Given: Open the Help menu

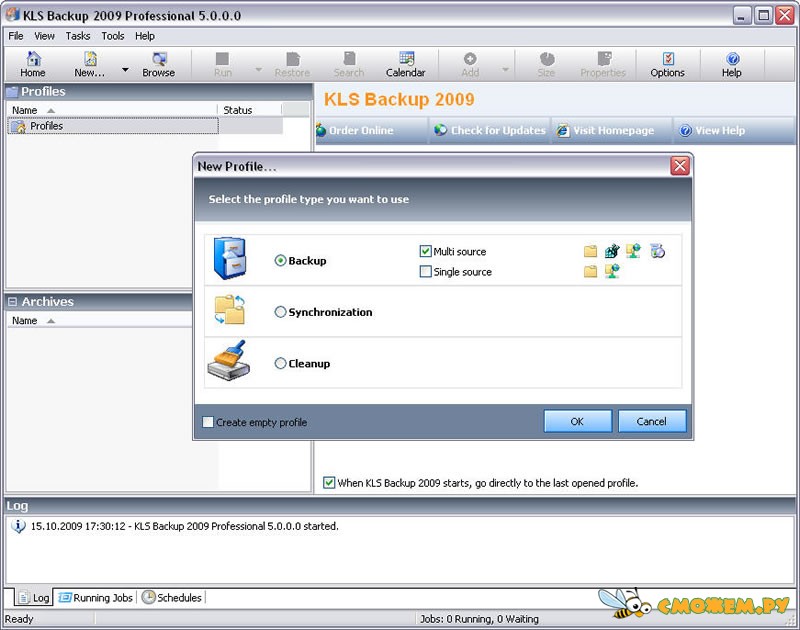Looking at the screenshot, I should pos(145,36).
